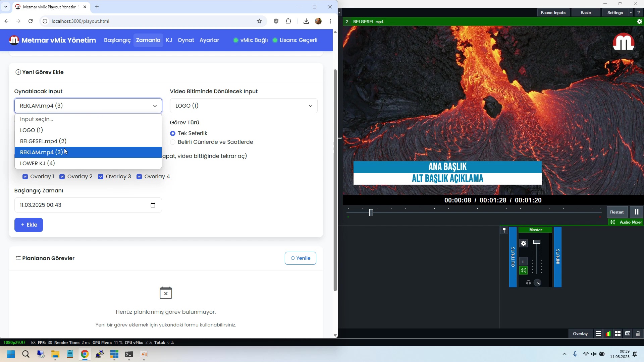The width and height of the screenshot is (644, 362).
Task: Click the vMix video position slider handle
Action: coord(371,213)
